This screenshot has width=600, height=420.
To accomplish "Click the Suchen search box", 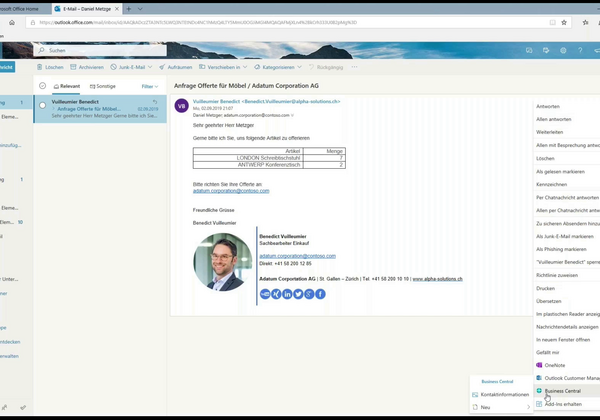I will tap(101, 50).
